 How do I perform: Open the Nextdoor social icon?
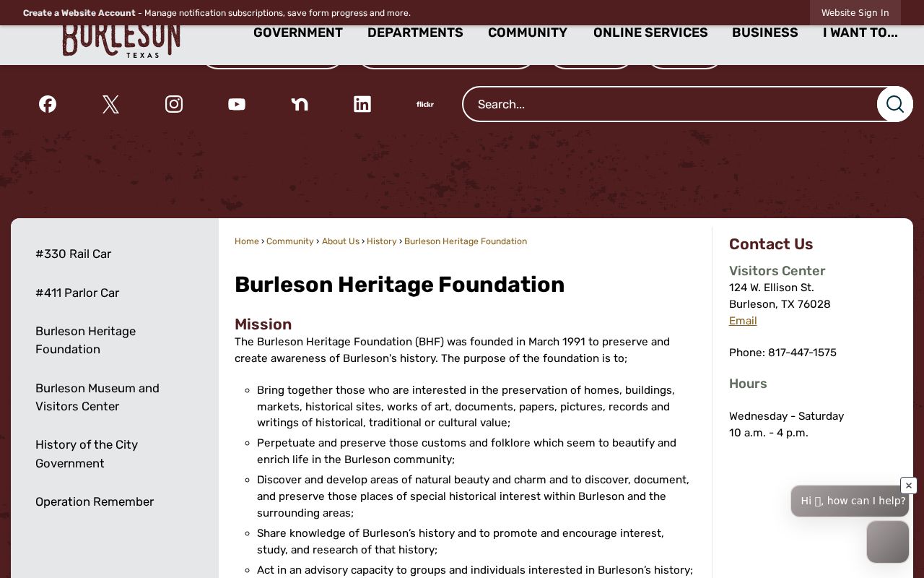point(300,104)
